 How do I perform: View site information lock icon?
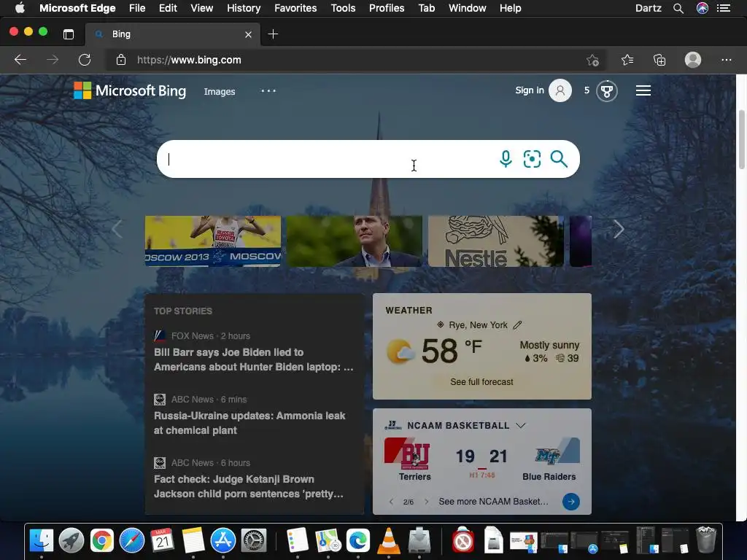pos(121,60)
